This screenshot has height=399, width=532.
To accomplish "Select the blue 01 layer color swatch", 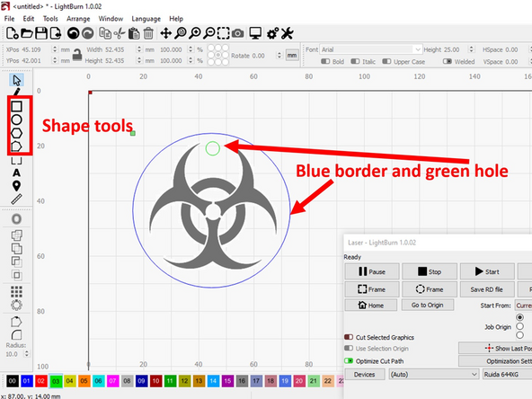I will [x=26, y=381].
